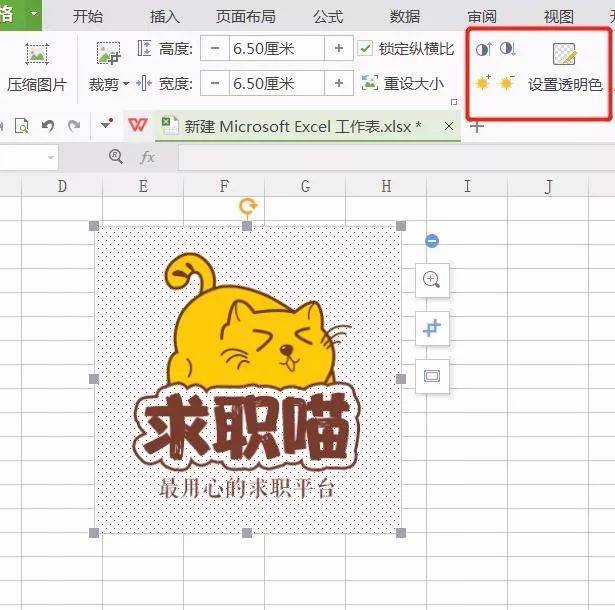Click the width field showing 6.50厘米

(x=277, y=83)
